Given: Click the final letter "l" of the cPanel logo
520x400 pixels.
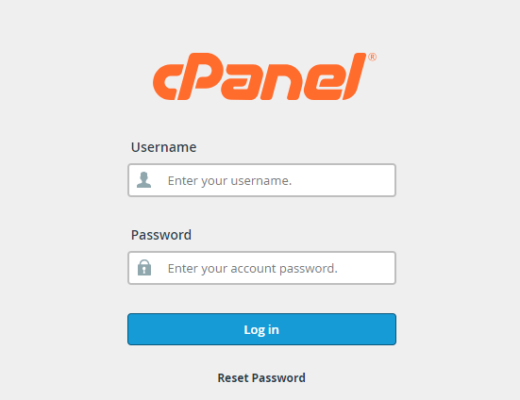Looking at the screenshot, I should click(353, 76).
